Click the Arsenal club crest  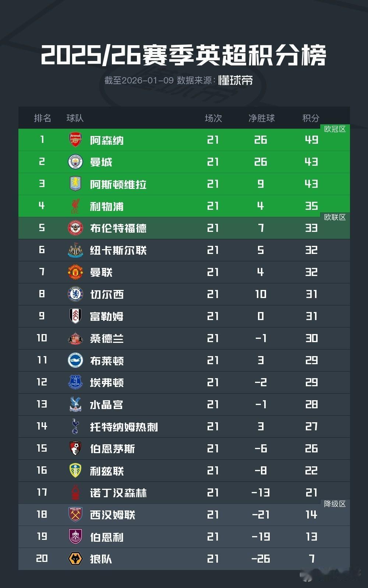(75, 140)
